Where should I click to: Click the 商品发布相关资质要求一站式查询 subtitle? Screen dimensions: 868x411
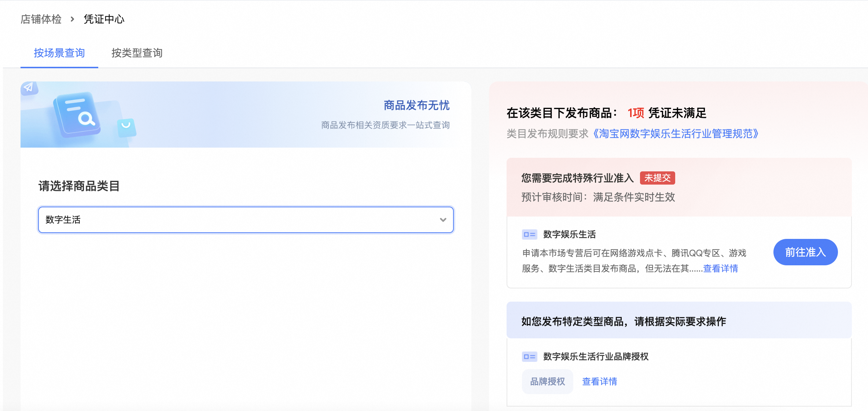click(386, 125)
